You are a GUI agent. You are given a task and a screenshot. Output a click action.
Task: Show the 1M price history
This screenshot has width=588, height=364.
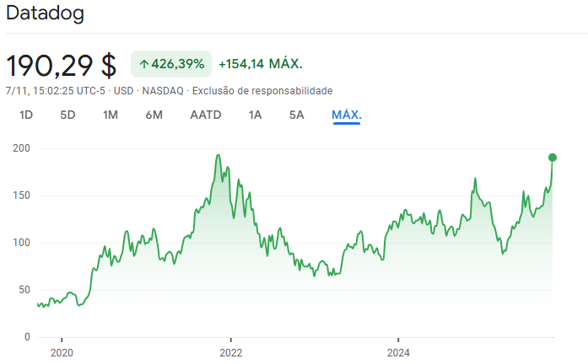(x=111, y=115)
